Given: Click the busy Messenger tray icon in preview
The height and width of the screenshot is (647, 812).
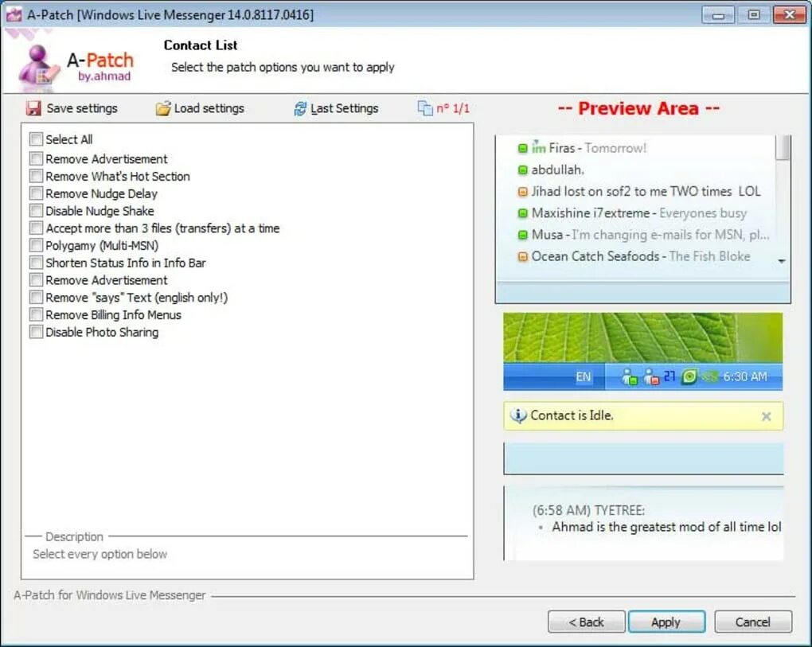Looking at the screenshot, I should point(651,376).
